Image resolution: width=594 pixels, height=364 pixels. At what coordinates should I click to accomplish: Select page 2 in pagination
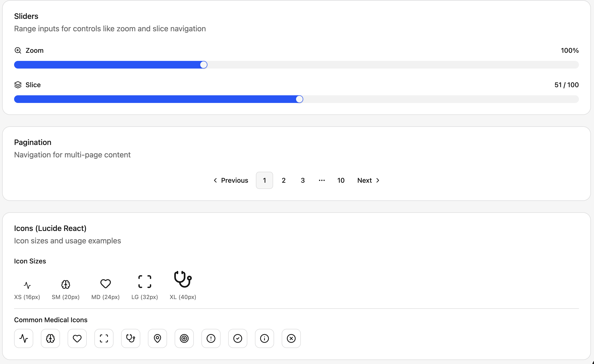click(x=283, y=180)
